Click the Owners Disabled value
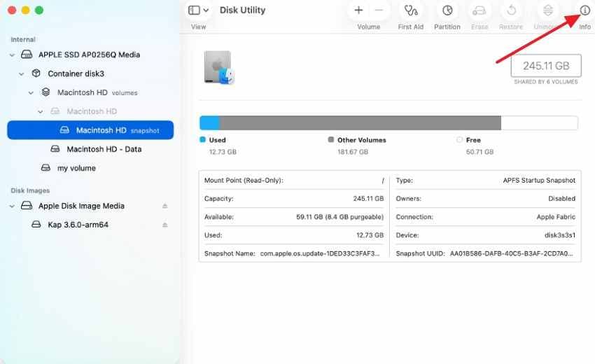The image size is (595, 364). 561,199
